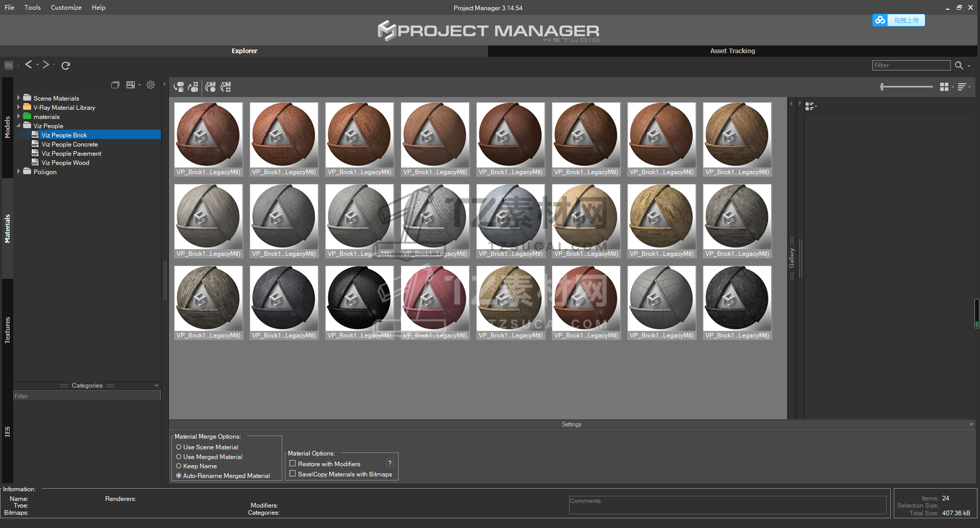The image size is (980, 528).
Task: Go back with the left arrow
Action: click(x=29, y=64)
